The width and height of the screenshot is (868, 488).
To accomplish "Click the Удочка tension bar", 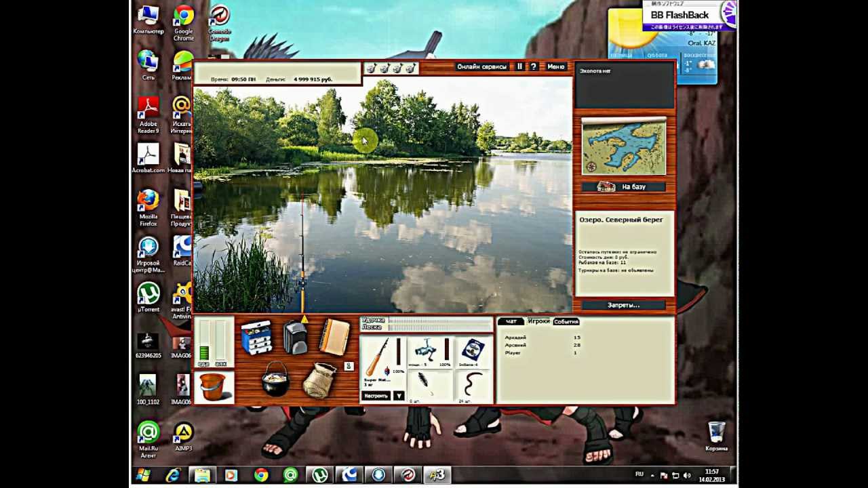I will pyautogui.click(x=440, y=320).
